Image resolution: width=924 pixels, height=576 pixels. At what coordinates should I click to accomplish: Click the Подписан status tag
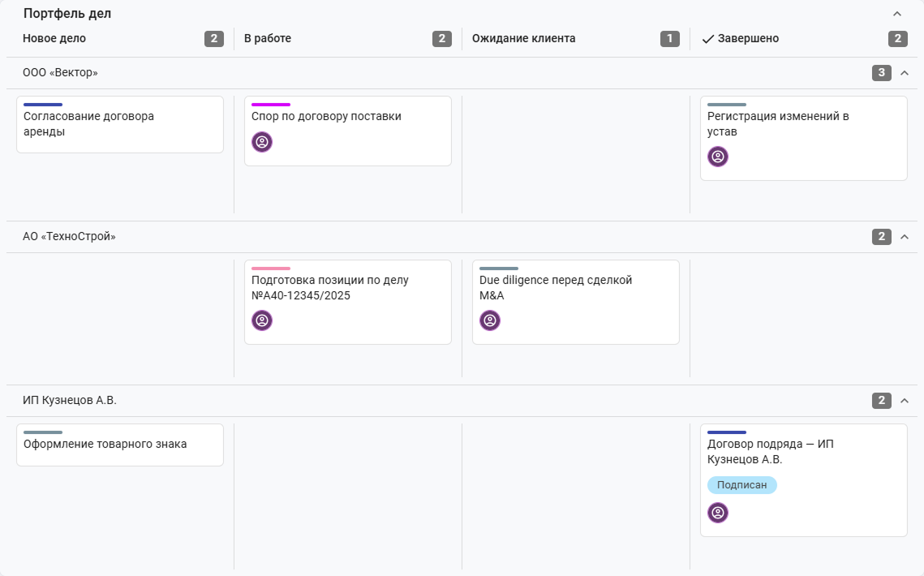pyautogui.click(x=742, y=485)
